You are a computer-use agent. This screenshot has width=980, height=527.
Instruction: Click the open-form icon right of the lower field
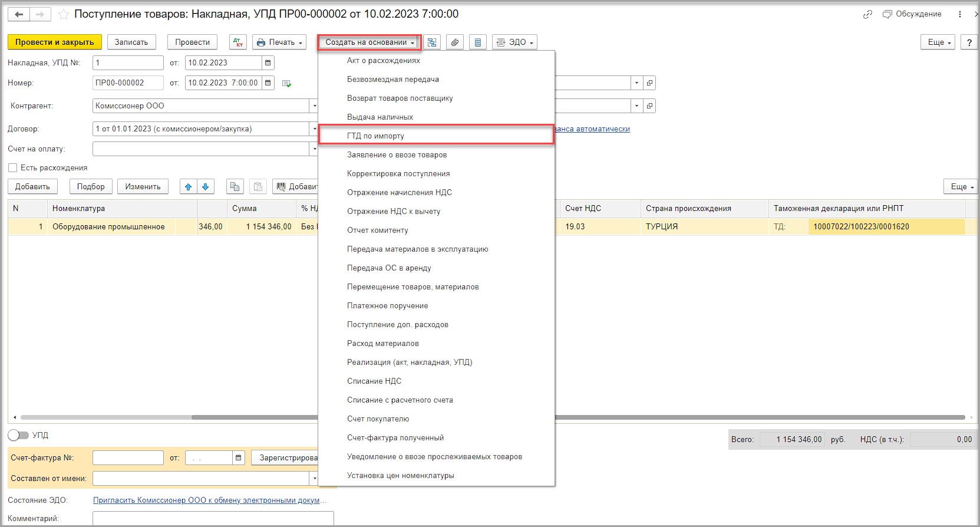pyautogui.click(x=649, y=106)
